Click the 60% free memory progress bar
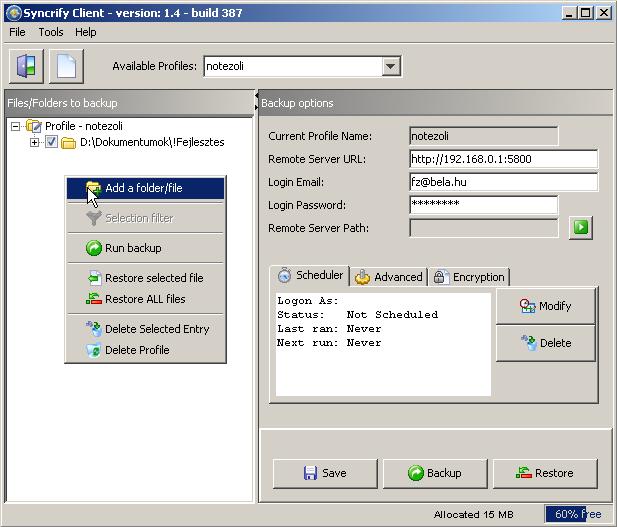The width and height of the screenshot is (617, 527). [x=578, y=514]
